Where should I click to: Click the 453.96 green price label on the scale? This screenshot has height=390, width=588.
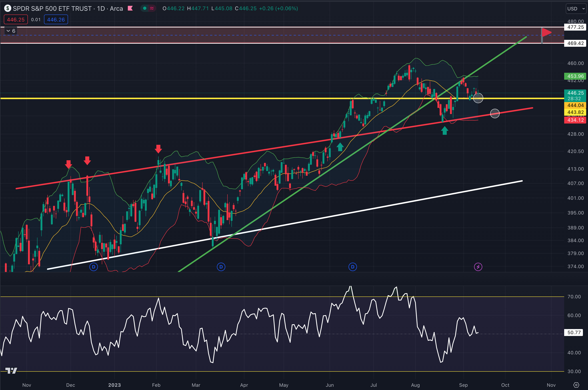575,76
